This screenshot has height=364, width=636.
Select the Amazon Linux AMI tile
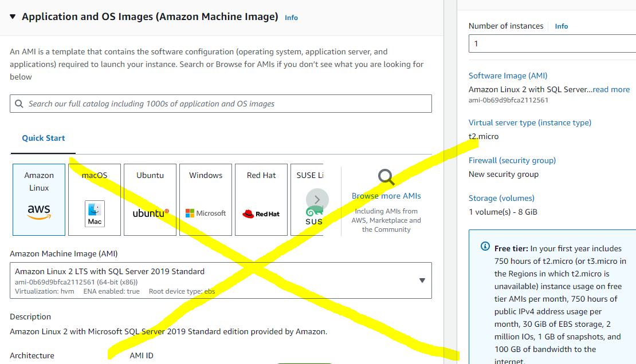[39, 199]
